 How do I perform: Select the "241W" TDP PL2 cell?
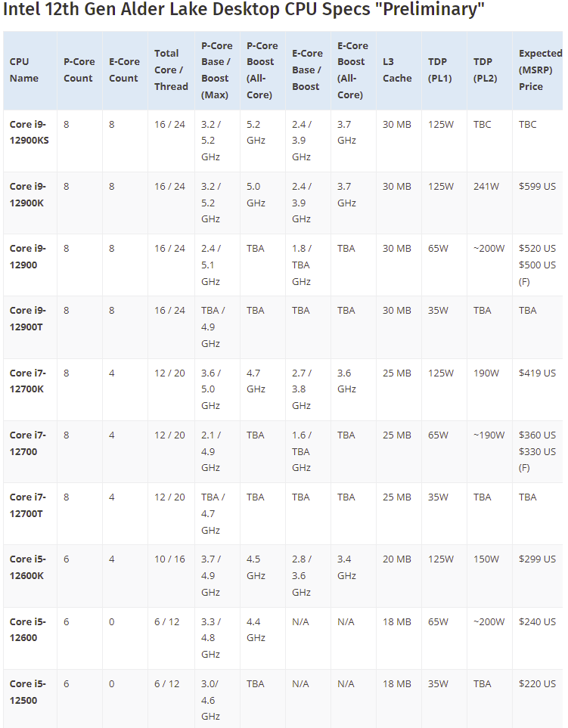pyautogui.click(x=486, y=186)
